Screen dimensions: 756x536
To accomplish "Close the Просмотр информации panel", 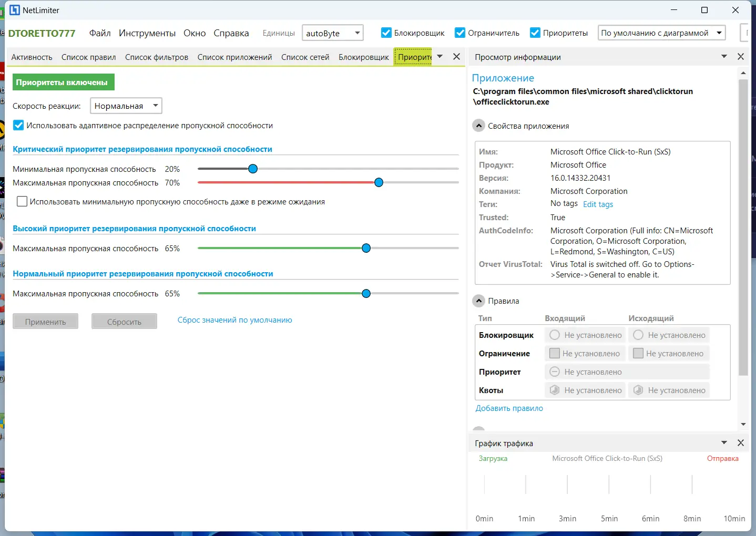I will coord(741,57).
